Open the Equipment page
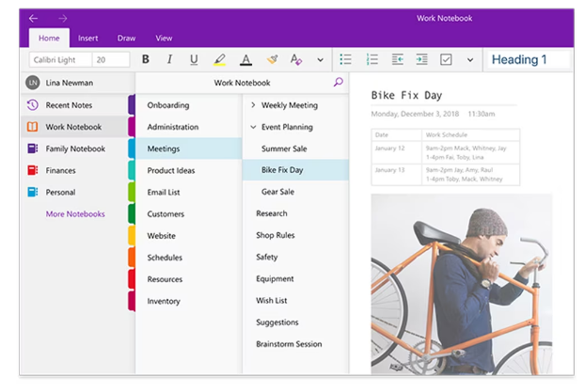 coord(296,278)
